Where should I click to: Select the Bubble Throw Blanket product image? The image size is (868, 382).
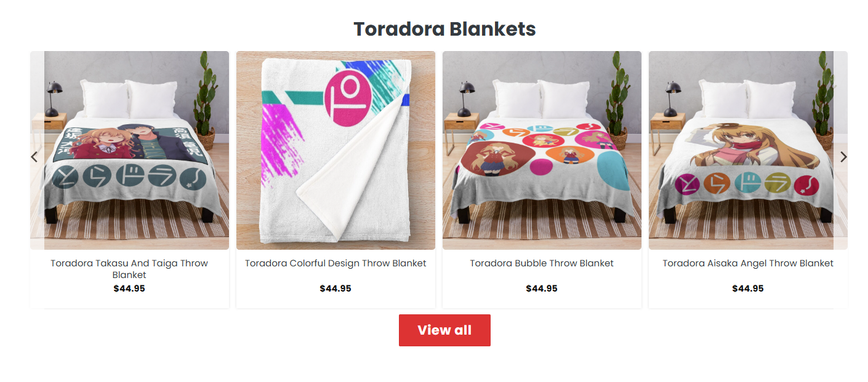pos(542,150)
